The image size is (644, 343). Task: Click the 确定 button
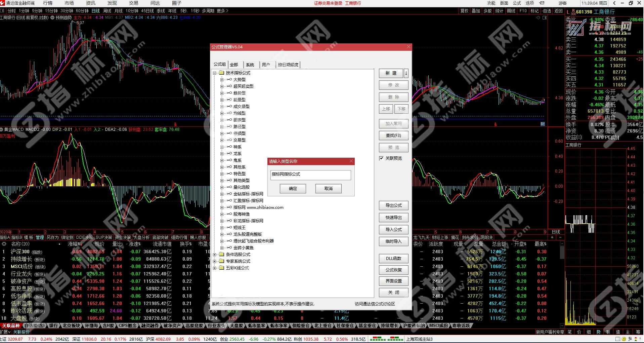293,189
